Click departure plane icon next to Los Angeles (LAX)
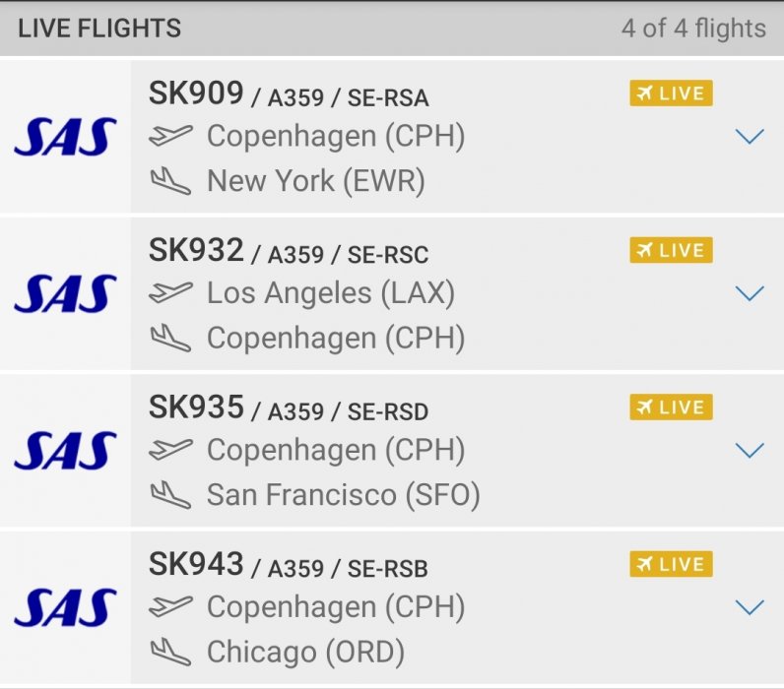This screenshot has height=689, width=784. coord(170,292)
